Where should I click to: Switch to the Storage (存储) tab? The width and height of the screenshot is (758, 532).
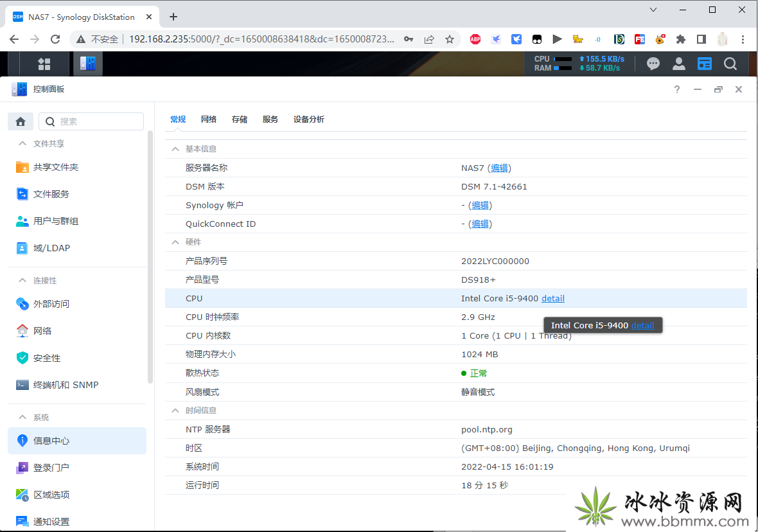tap(240, 120)
